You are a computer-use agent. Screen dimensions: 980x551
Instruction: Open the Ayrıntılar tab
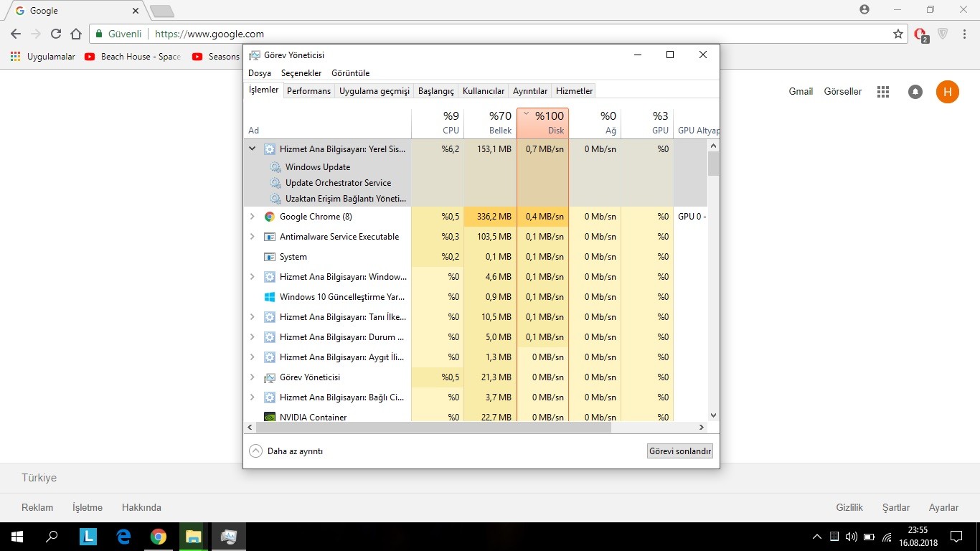530,91
